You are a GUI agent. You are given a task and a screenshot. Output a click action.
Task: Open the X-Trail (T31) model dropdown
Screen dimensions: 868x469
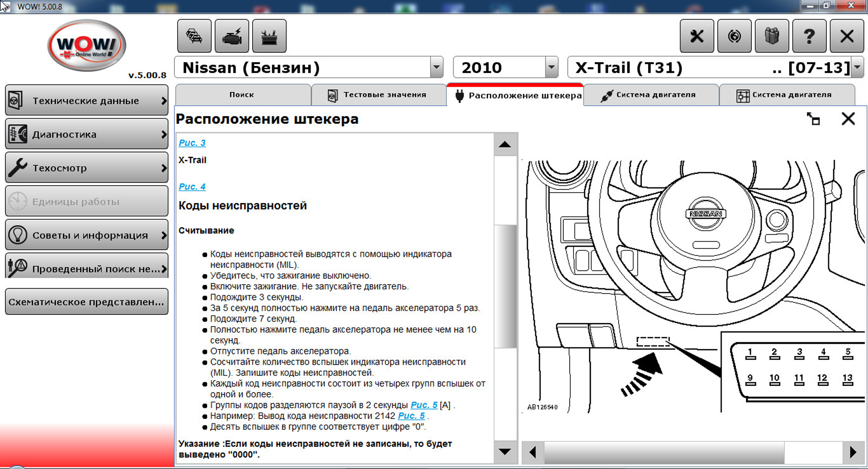[x=857, y=68]
